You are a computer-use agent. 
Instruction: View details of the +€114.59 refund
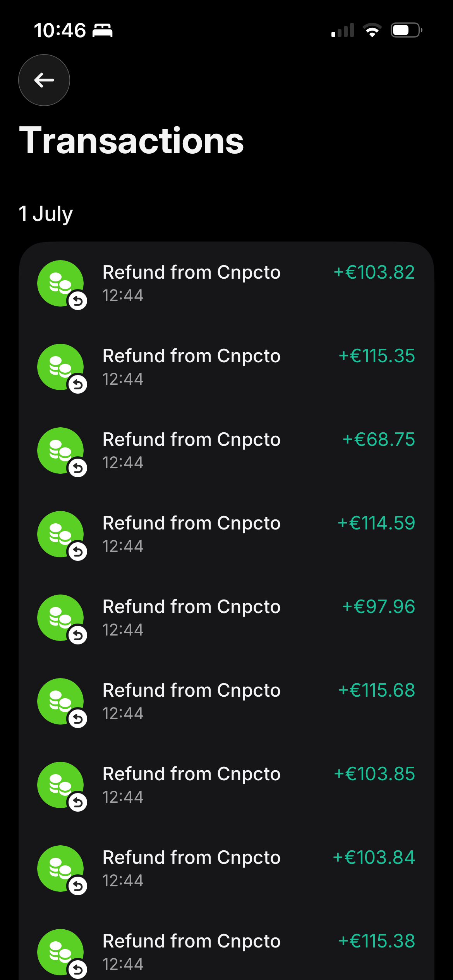pos(226,534)
